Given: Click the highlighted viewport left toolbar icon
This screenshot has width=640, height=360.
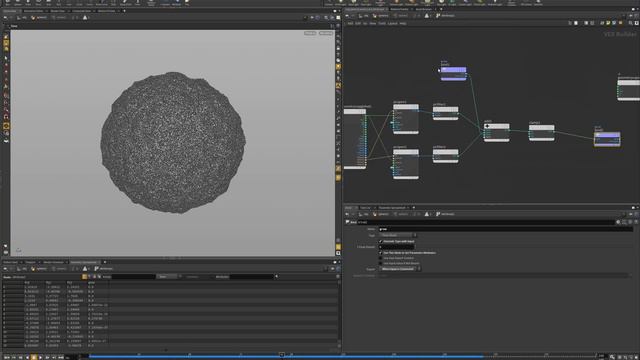Looking at the screenshot, I should coord(6,126).
